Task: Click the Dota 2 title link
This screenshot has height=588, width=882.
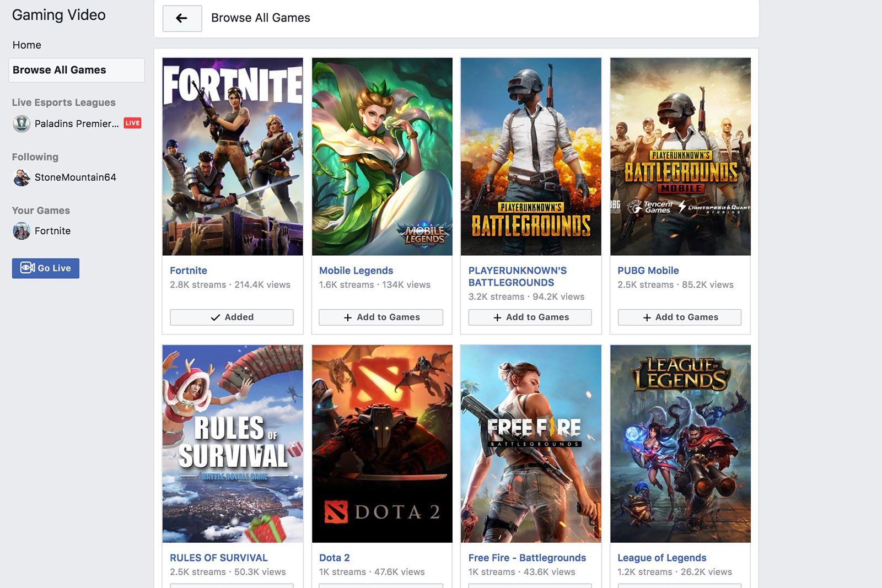Action: click(335, 557)
